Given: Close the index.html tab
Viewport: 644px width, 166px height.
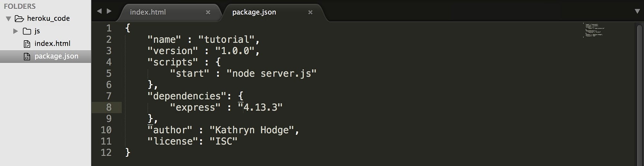Looking at the screenshot, I should (208, 12).
